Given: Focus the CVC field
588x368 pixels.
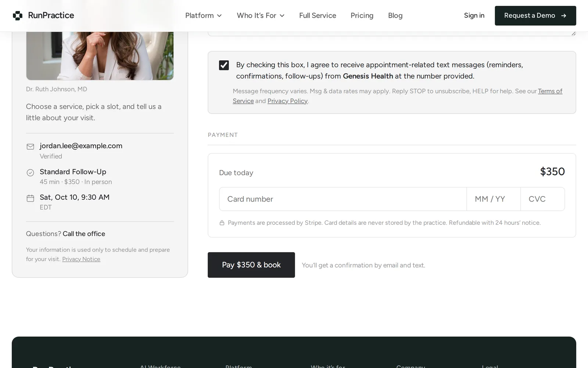Looking at the screenshot, I should tap(543, 199).
